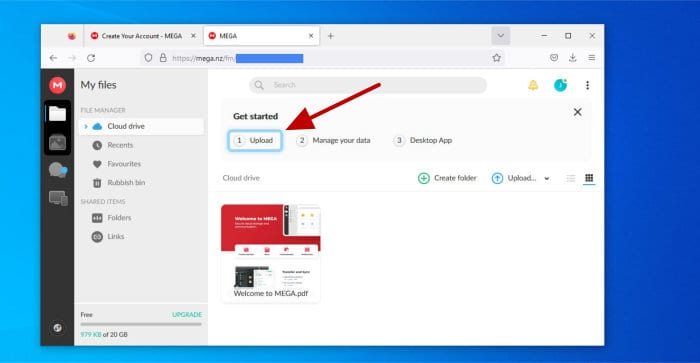Click the transfers icon at sidebar bottom
The width and height of the screenshot is (700, 363).
57,328
